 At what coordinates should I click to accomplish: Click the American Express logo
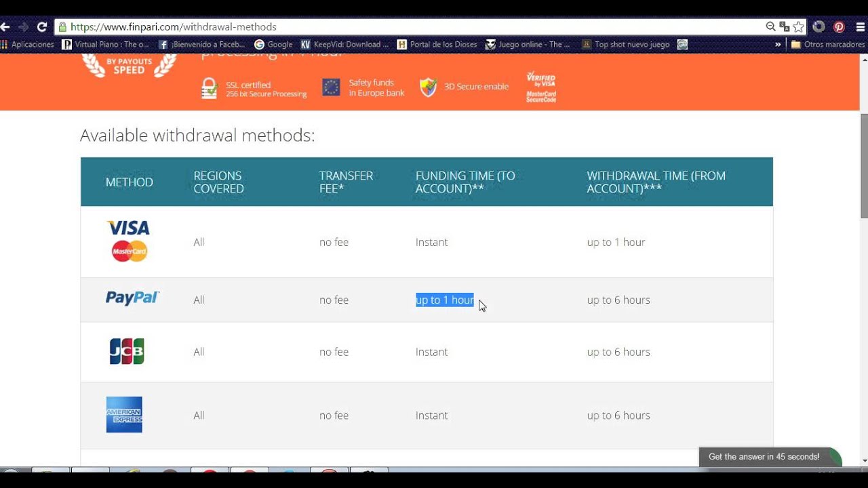click(x=124, y=415)
